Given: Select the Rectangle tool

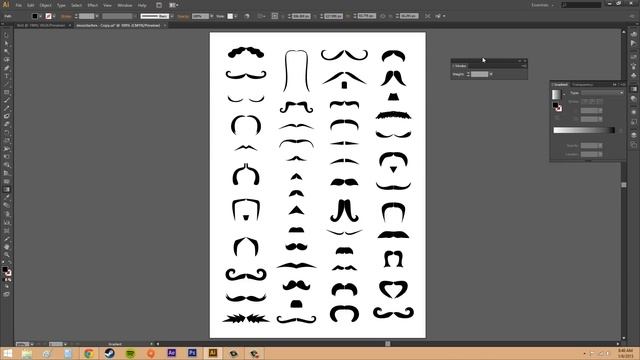Looking at the screenshot, I should tap(6, 92).
